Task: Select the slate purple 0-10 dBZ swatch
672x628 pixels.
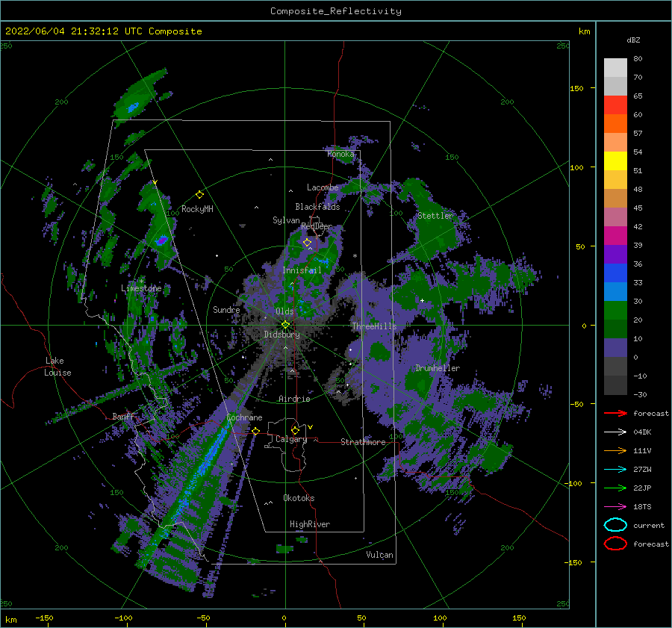Action: click(x=615, y=348)
